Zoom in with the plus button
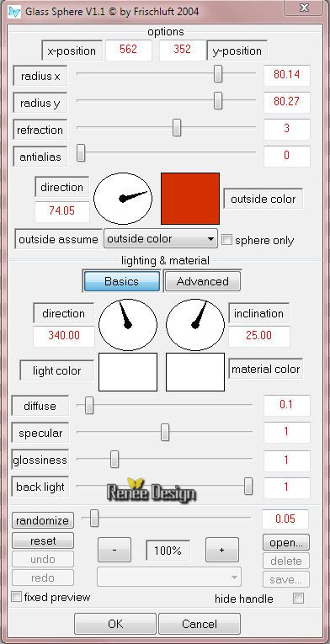This screenshot has height=644, width=330. coord(222,550)
